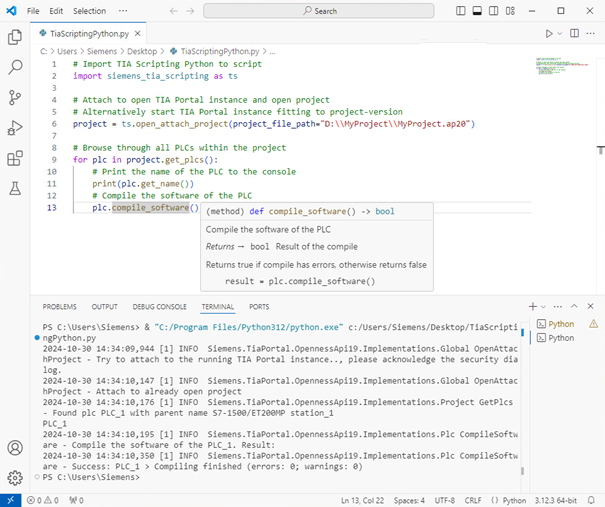
Task: Open the Run Python File dropdown arrow
Action: pyautogui.click(x=559, y=34)
